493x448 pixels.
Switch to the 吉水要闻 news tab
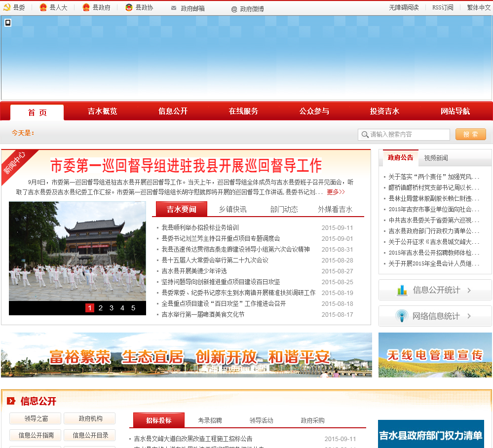pyautogui.click(x=182, y=209)
